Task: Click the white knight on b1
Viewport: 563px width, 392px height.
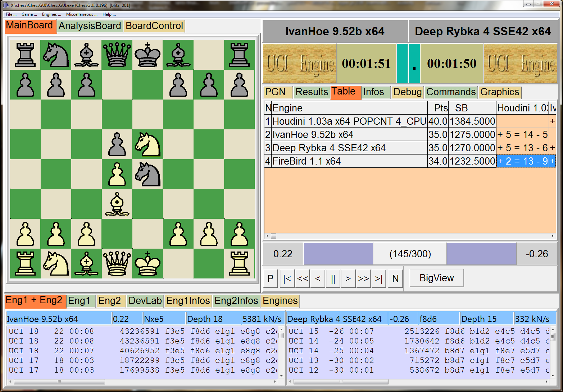Action: pos(56,263)
